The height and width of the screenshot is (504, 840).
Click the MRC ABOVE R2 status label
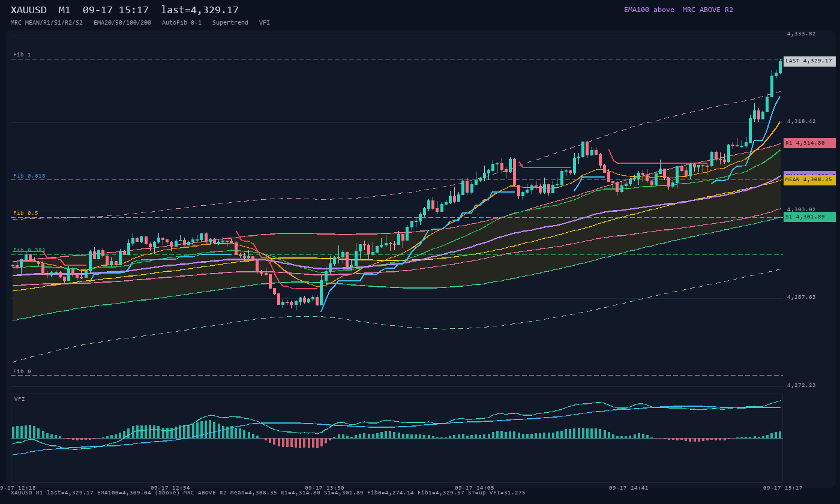708,10
